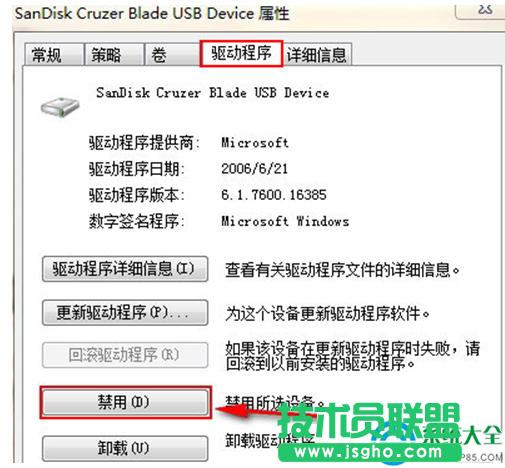Open 驱动程序详细信息(I) button
Viewport: 505px width, 468px height.
click(125, 269)
